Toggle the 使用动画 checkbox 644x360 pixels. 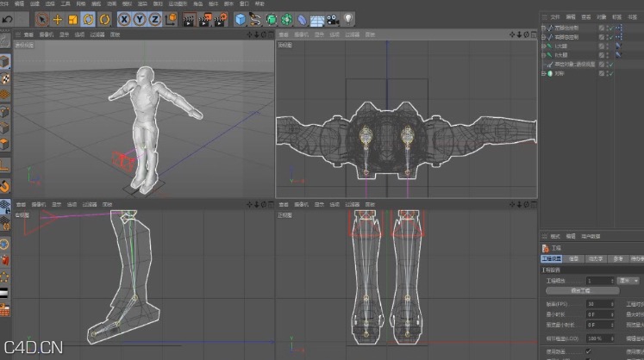pos(588,351)
